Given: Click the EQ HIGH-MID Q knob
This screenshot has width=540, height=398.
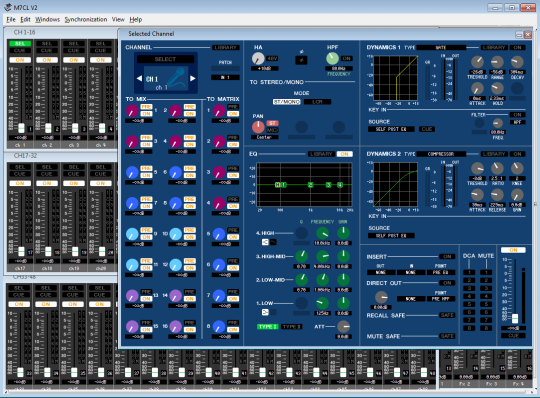Looking at the screenshot, I should 302,256.
